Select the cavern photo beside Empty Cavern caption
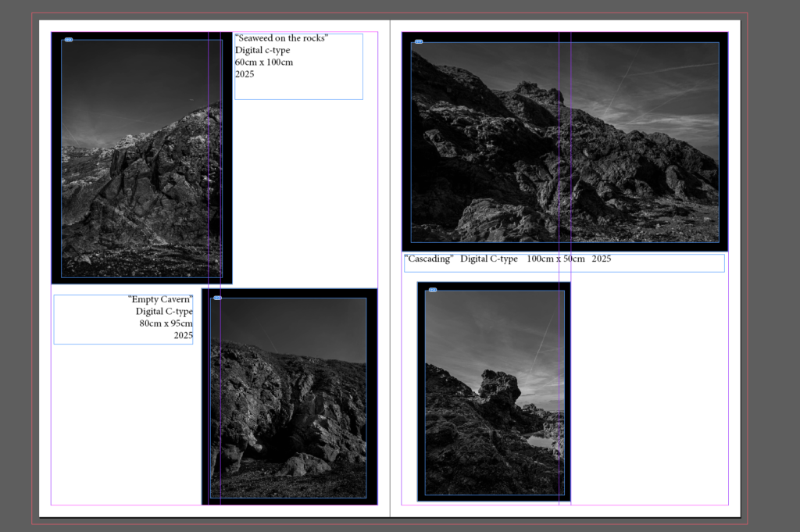The image size is (800, 532). pos(289,397)
